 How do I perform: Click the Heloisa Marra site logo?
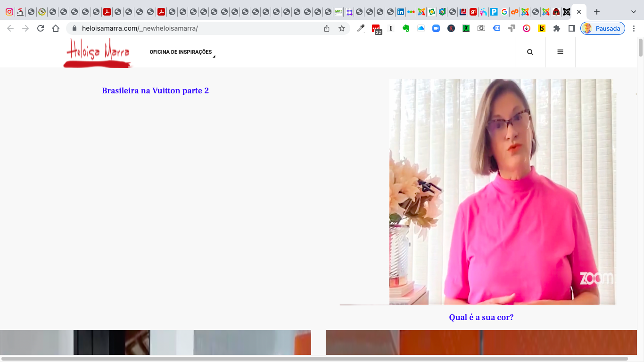tap(98, 53)
